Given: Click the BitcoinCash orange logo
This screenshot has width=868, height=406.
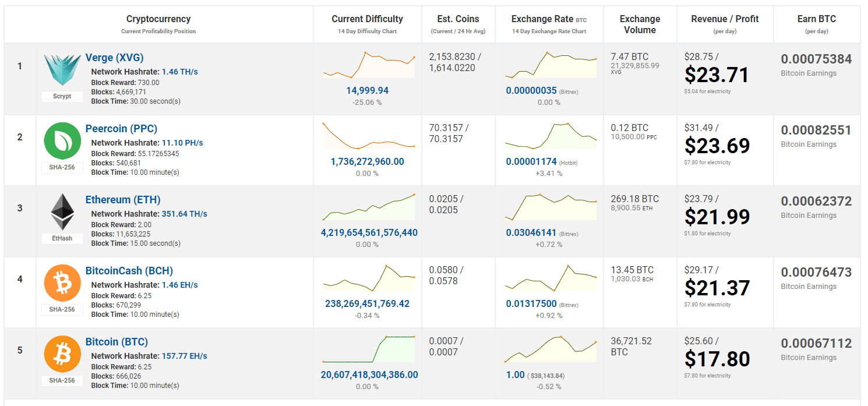Looking at the screenshot, I should click(62, 283).
